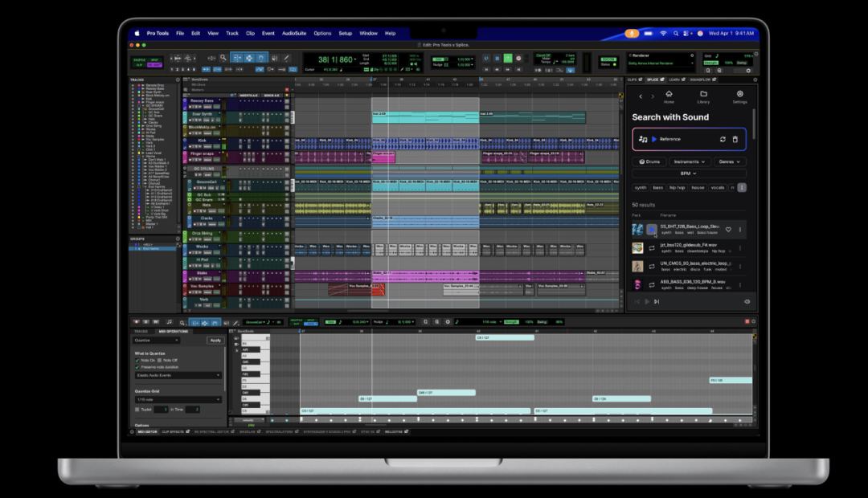
Task: Open the AudioSuite menu
Action: pyautogui.click(x=293, y=33)
